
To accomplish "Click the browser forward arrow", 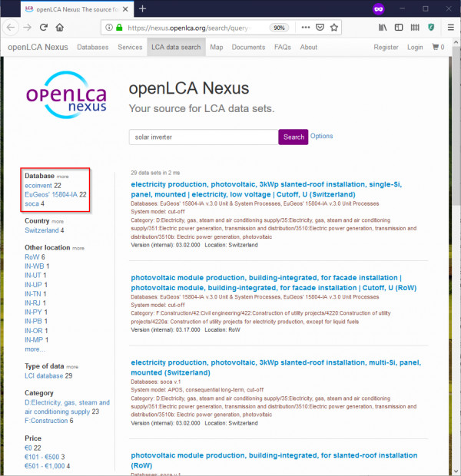I will pos(28,28).
